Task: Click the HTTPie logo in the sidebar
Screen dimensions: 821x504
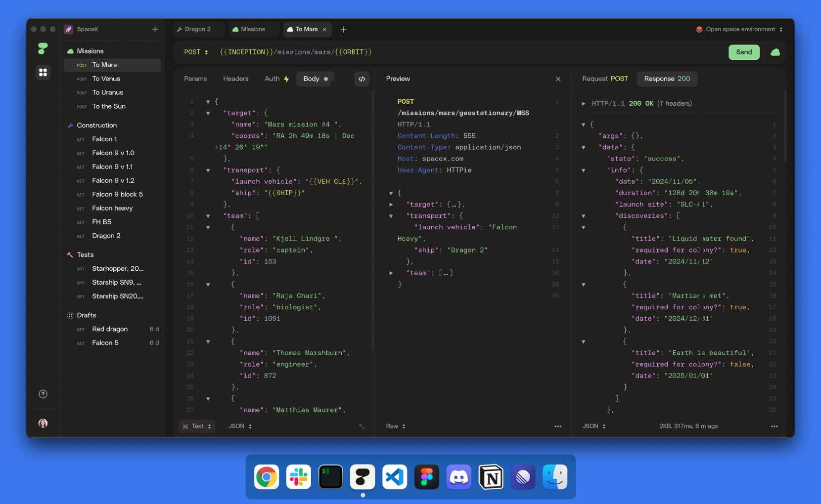Action: [x=43, y=48]
